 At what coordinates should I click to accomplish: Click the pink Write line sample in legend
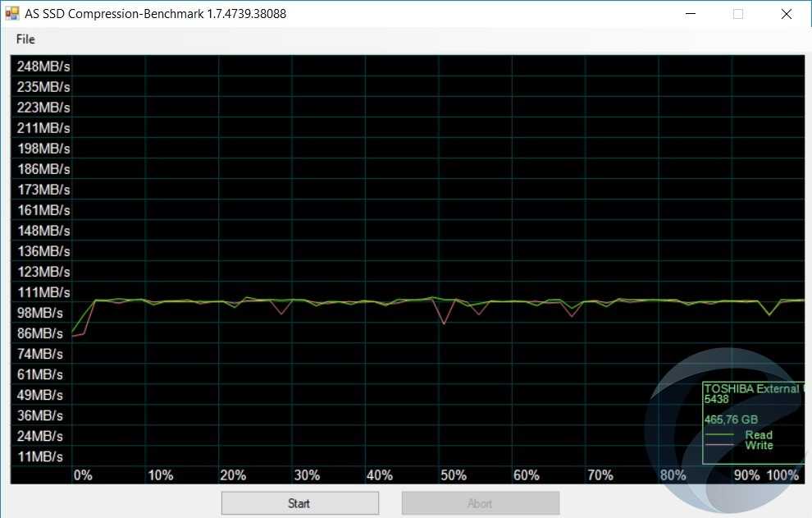click(721, 446)
